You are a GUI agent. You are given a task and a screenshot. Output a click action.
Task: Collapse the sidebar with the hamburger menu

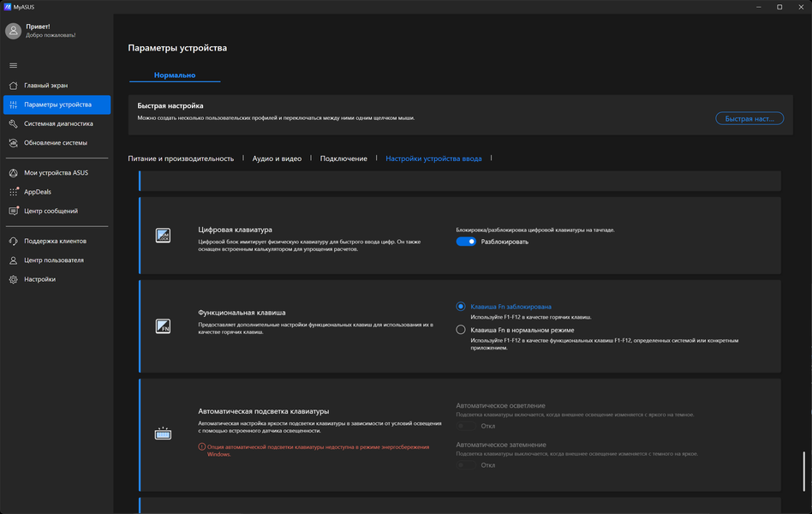pos(14,65)
